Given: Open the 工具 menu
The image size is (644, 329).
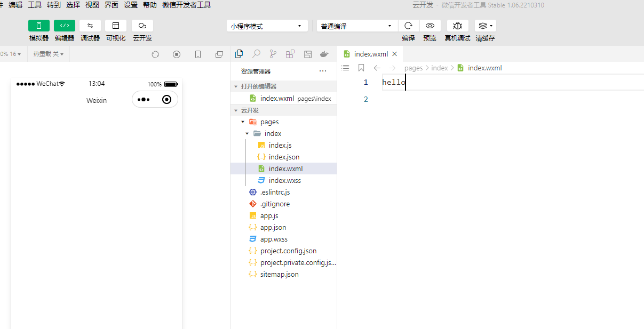Looking at the screenshot, I should 35,5.
